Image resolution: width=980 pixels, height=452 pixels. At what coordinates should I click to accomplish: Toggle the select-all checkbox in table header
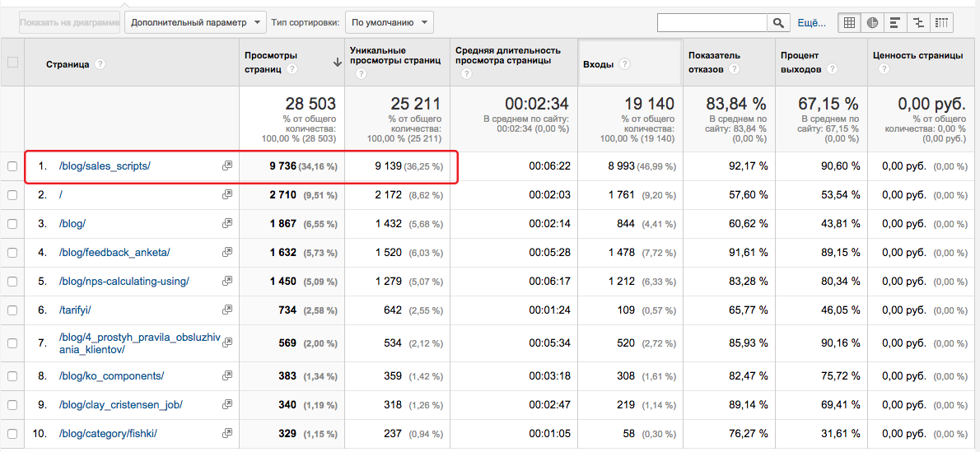click(12, 62)
